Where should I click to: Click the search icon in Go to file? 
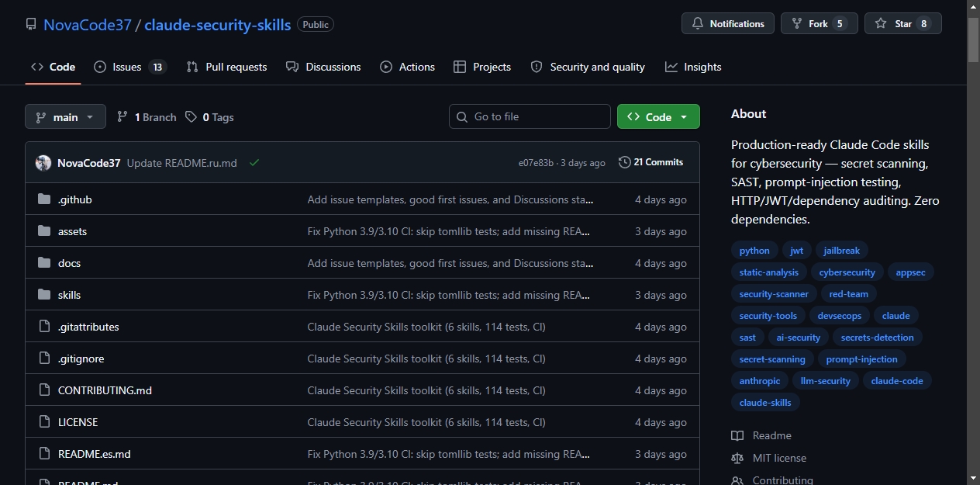tap(462, 116)
